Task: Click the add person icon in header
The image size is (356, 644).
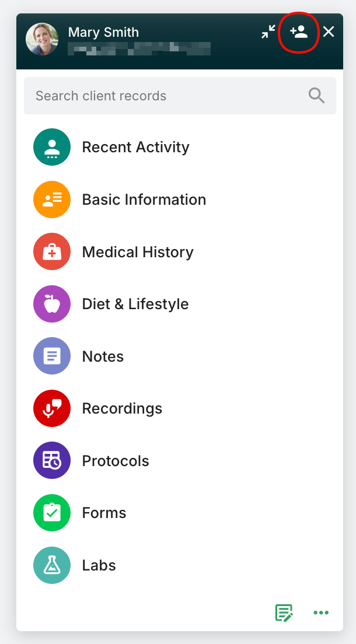Action: coord(299,32)
